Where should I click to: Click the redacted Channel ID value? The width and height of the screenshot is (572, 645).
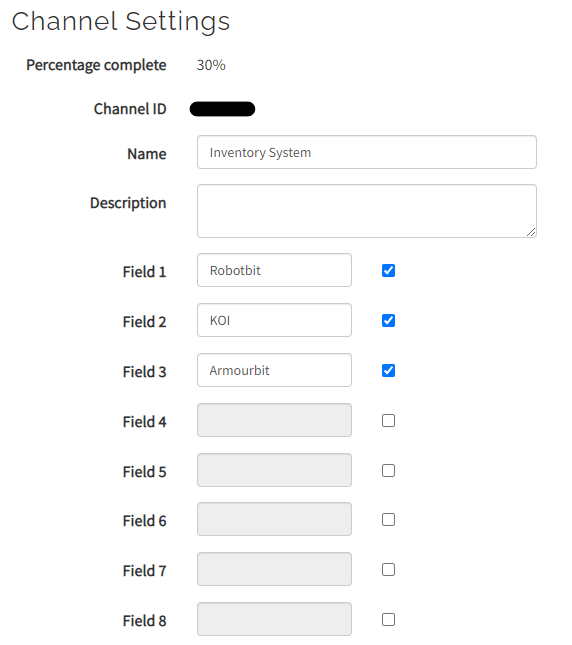coord(222,109)
